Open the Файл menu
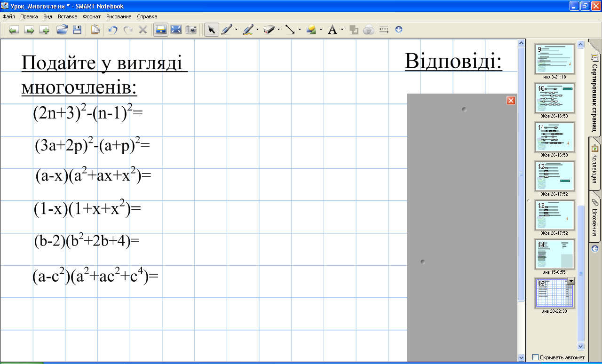Viewport: 602px width, 364px height. pyautogui.click(x=9, y=16)
